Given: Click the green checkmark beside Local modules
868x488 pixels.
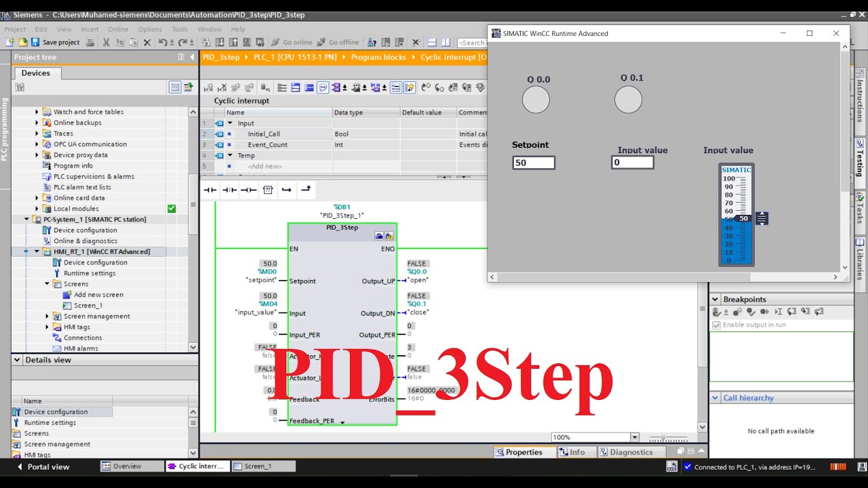Looking at the screenshot, I should [172, 209].
